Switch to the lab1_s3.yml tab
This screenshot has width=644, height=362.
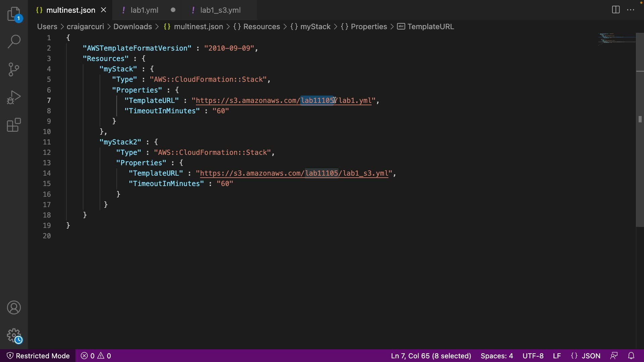220,10
